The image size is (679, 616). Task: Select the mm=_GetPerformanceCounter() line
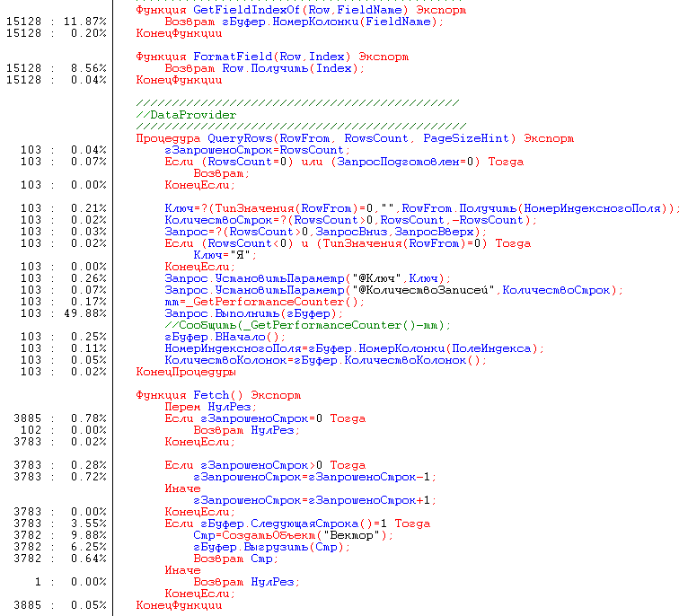click(x=262, y=302)
